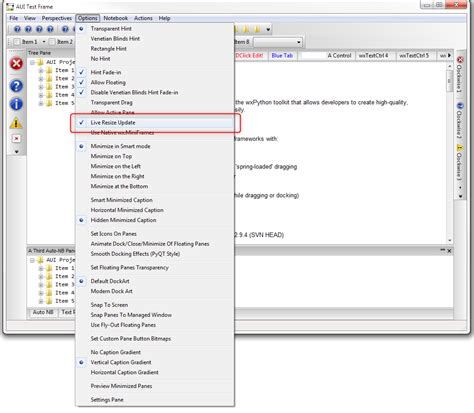Click the small red X icon below warning

point(16,138)
